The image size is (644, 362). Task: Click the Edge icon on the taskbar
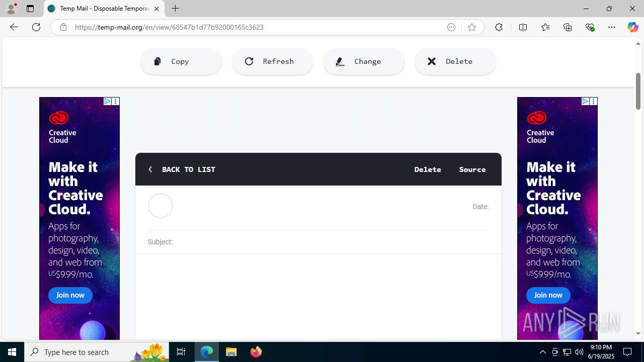point(207,352)
